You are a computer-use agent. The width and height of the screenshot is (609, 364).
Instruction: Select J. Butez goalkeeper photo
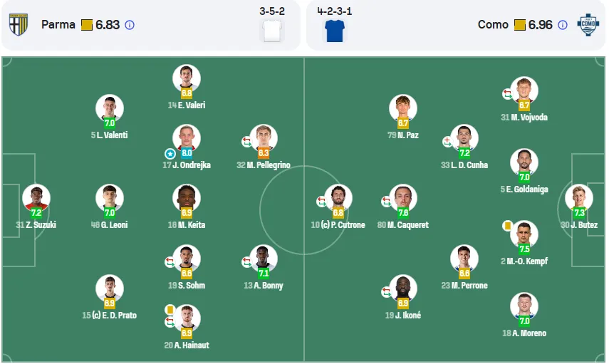[x=578, y=198]
